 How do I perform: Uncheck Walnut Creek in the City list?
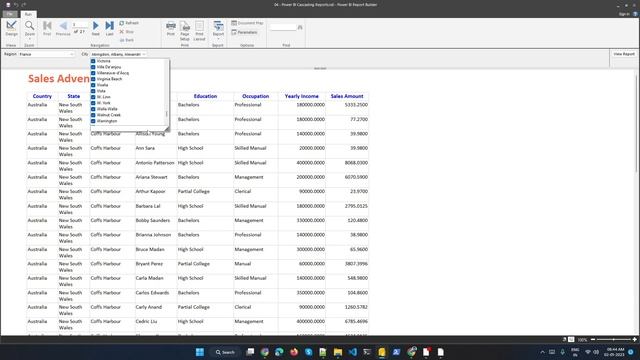93,115
